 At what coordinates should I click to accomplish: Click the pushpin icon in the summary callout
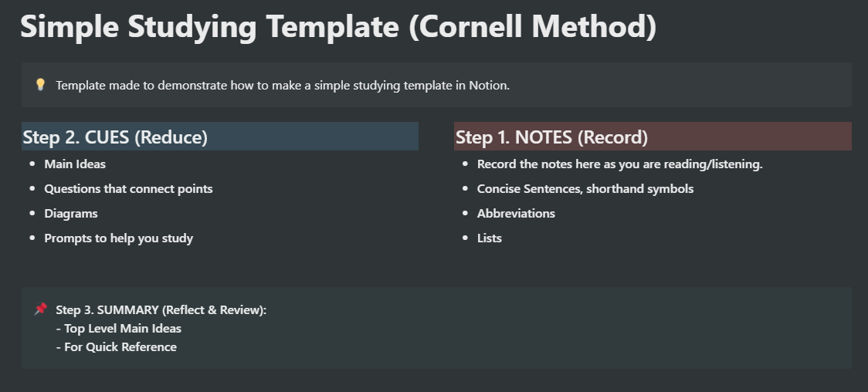tap(40, 309)
